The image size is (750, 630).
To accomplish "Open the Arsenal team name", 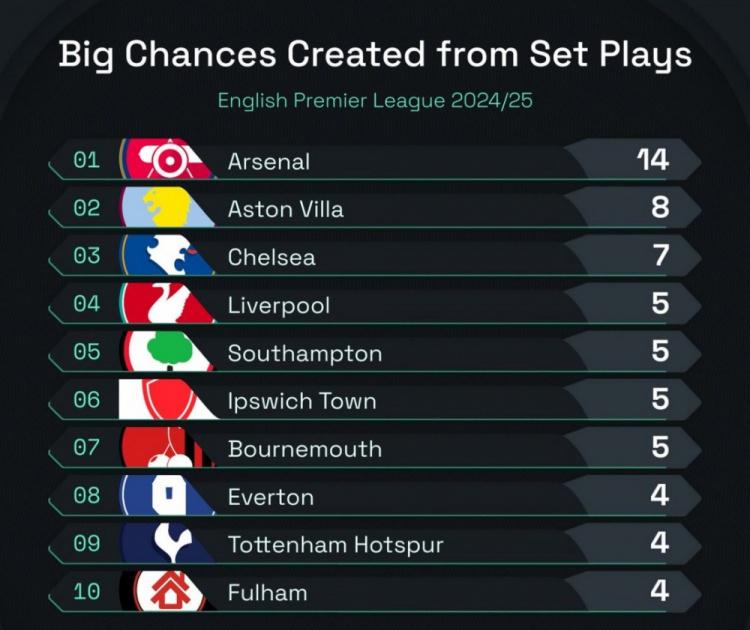I will tap(269, 162).
